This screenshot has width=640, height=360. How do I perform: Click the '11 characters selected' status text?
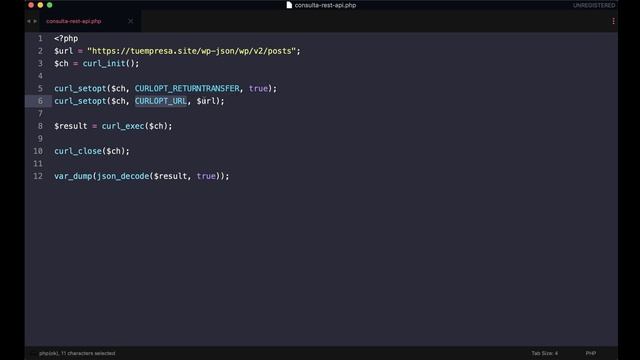click(88, 353)
